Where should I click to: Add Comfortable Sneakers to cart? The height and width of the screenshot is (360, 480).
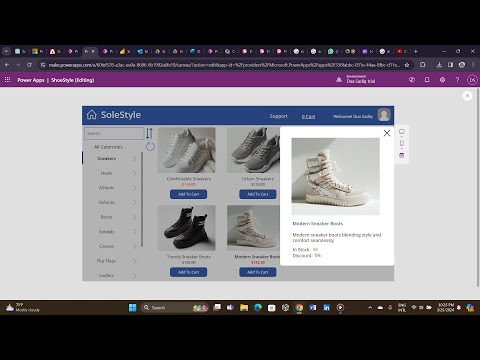pos(188,194)
